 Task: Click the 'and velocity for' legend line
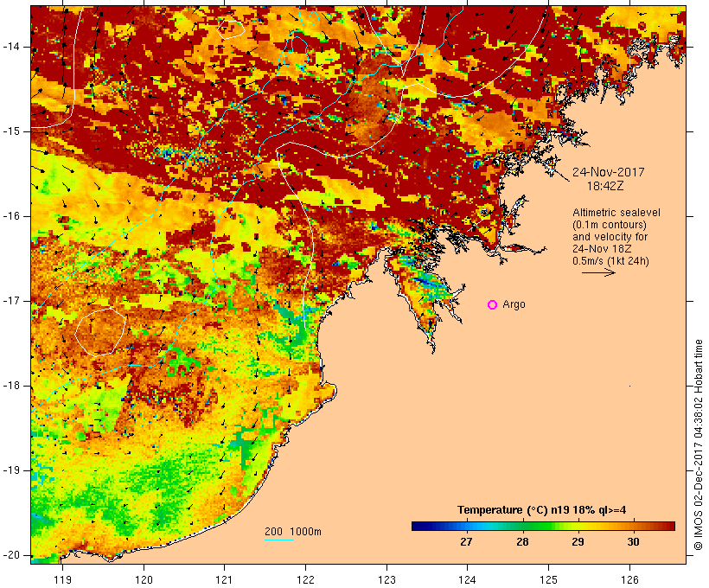(x=610, y=237)
